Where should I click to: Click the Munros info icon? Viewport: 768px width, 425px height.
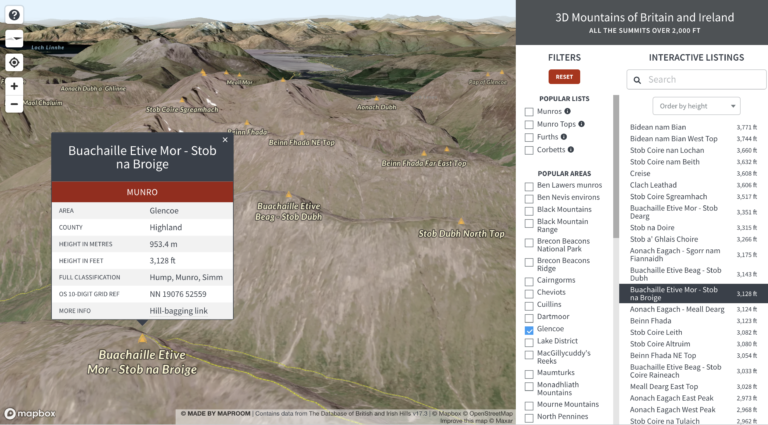tap(567, 111)
